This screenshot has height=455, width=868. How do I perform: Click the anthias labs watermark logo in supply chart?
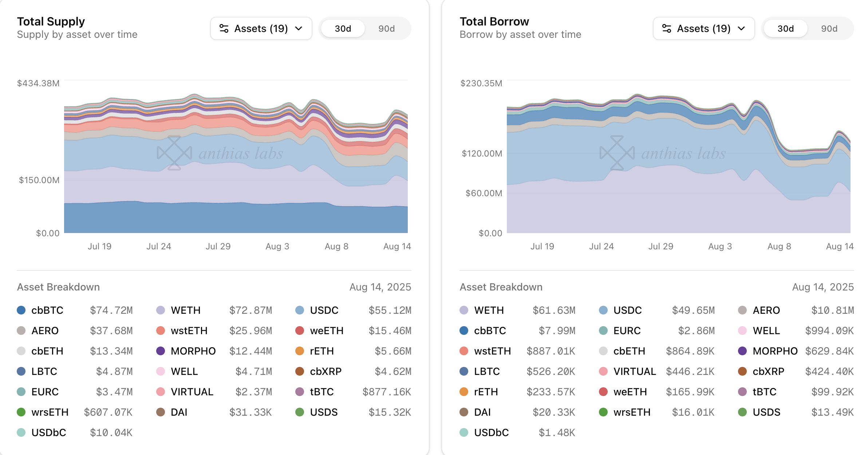coord(174,153)
